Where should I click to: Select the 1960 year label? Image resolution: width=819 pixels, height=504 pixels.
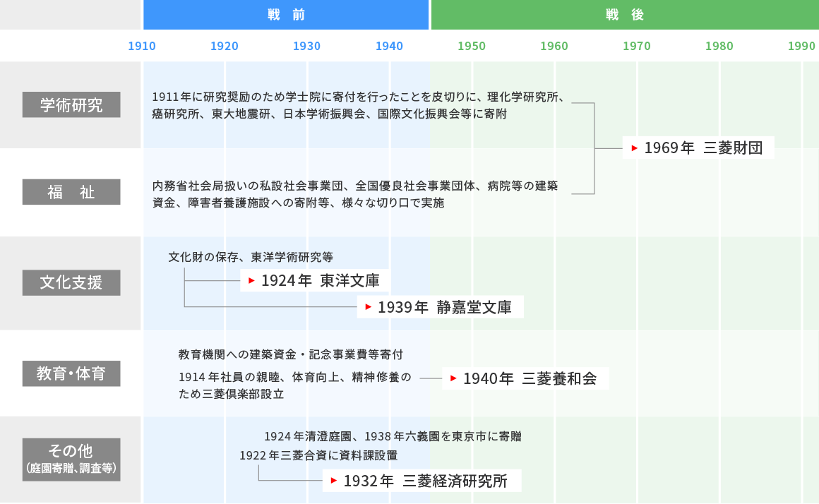pos(554,46)
